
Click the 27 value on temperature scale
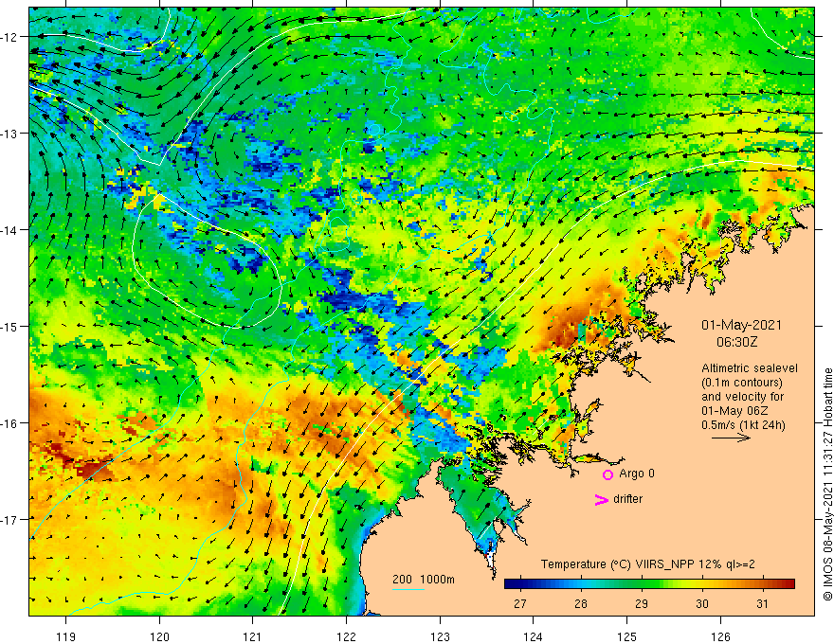519,603
